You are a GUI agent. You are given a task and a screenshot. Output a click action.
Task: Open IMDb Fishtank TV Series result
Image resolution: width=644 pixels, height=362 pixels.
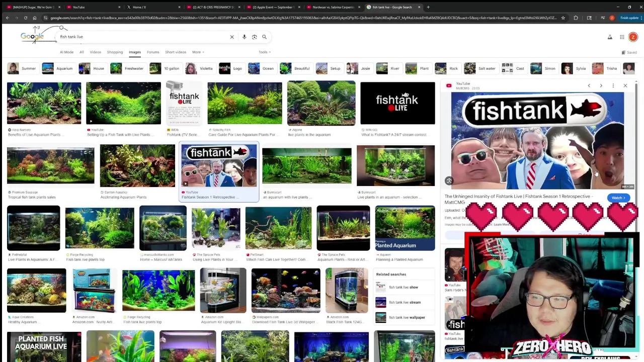[184, 103]
